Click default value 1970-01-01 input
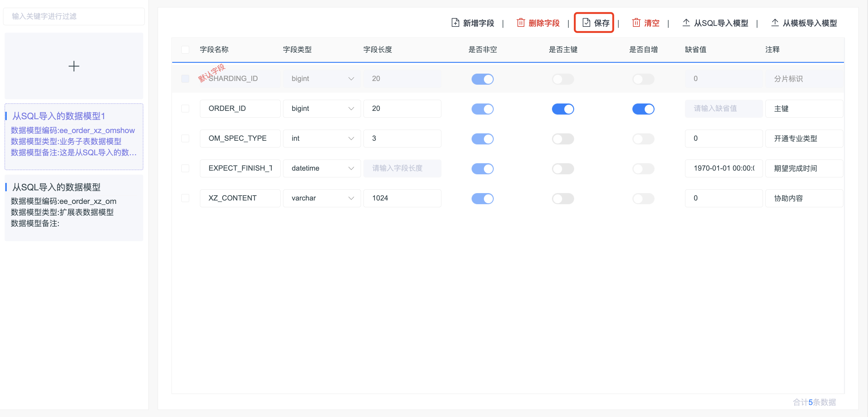Viewport: 868px width, 417px height. coord(724,168)
